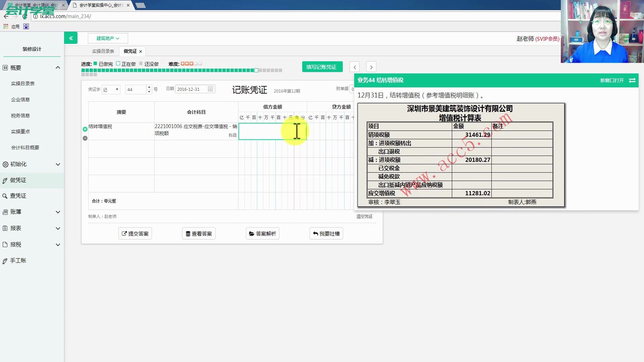
Task: Open the 建筑地产 industry dropdown
Action: (108, 38)
